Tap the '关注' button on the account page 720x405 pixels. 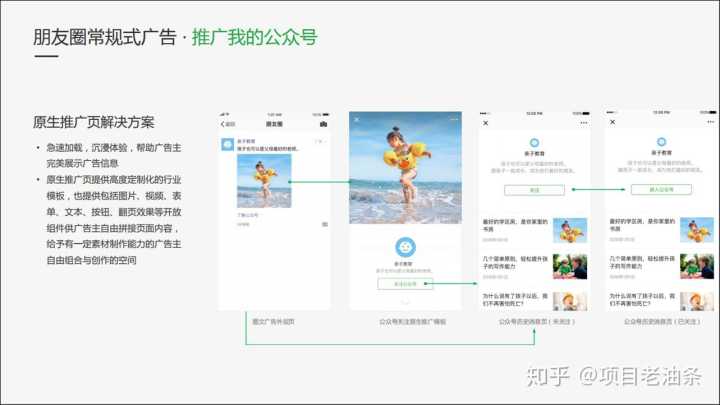[534, 190]
